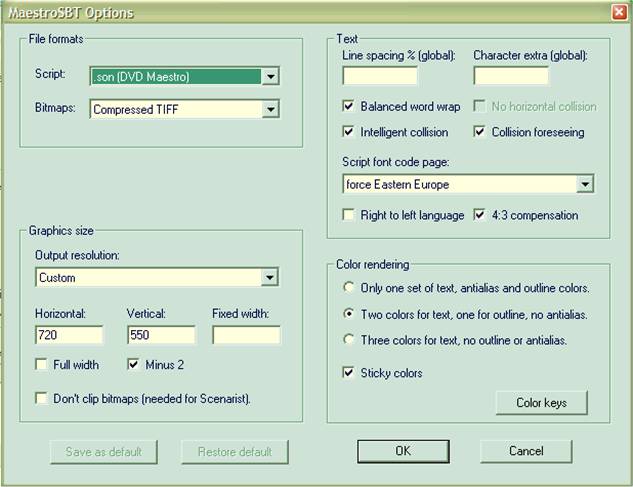Expand the Script font code page dropdown

coord(468,184)
